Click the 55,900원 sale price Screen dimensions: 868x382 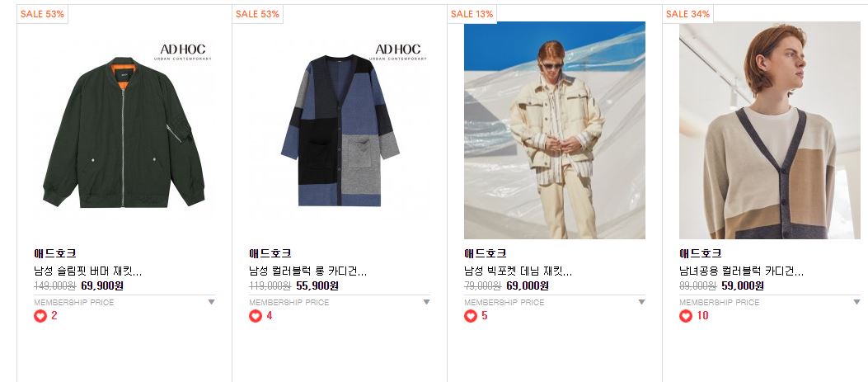click(x=317, y=286)
